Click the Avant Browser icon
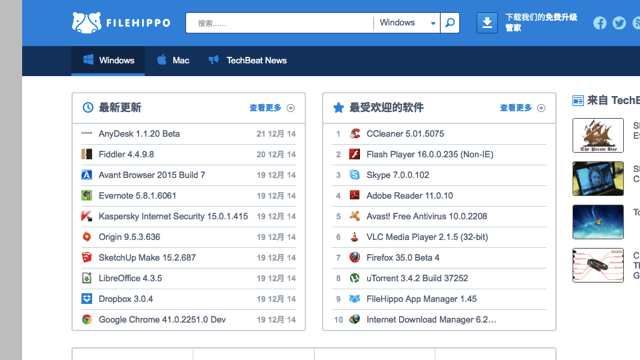 (x=87, y=175)
